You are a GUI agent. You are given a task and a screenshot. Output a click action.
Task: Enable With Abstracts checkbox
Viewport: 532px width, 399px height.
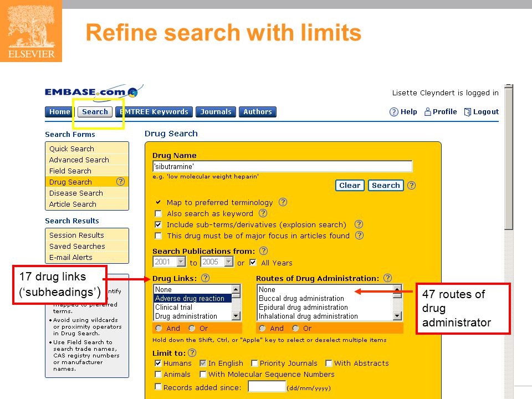click(x=329, y=364)
